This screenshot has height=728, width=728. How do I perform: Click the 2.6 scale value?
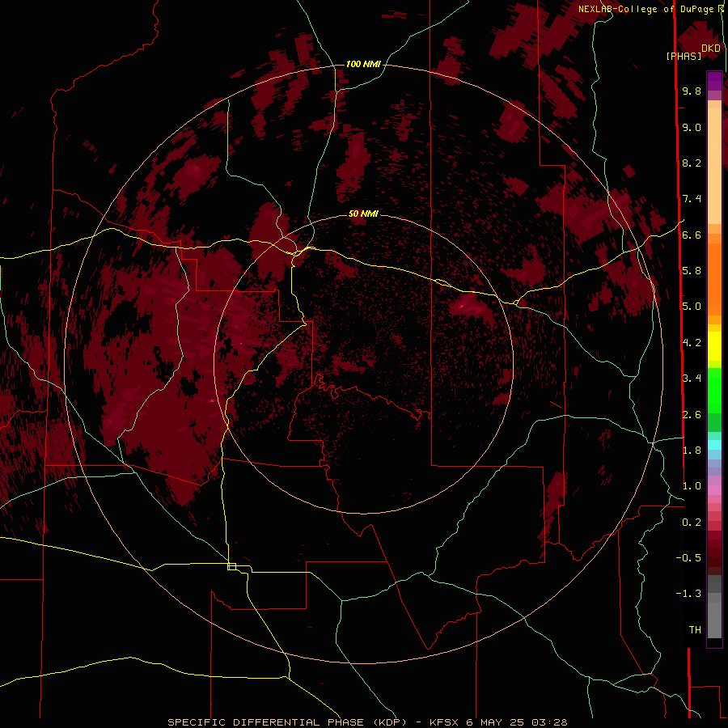click(692, 415)
